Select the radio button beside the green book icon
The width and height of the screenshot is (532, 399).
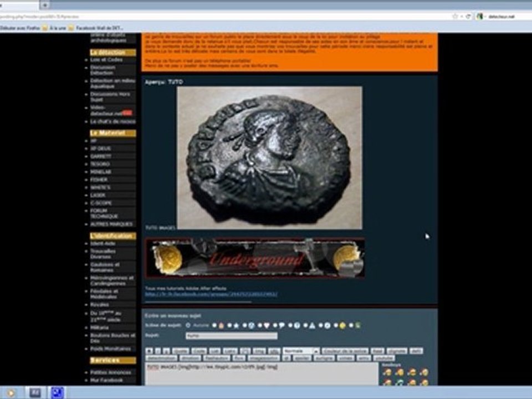click(351, 325)
